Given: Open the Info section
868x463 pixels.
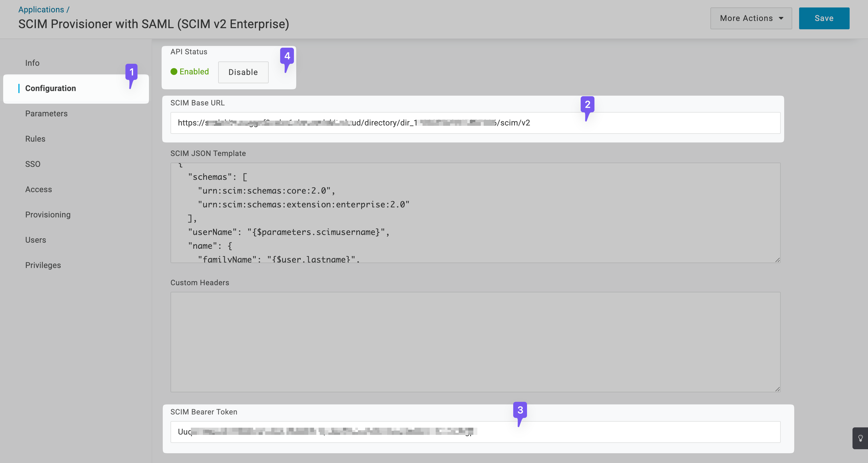Looking at the screenshot, I should click(32, 63).
